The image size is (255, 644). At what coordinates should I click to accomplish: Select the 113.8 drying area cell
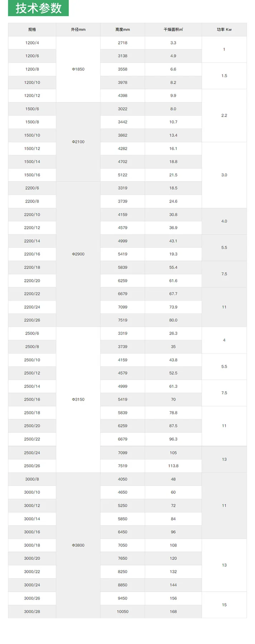173,466
